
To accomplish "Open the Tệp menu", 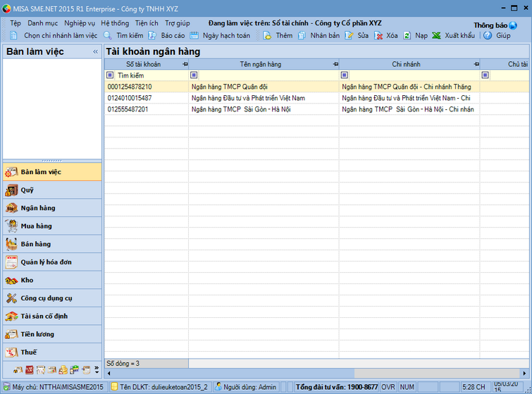I will pyautogui.click(x=16, y=23).
